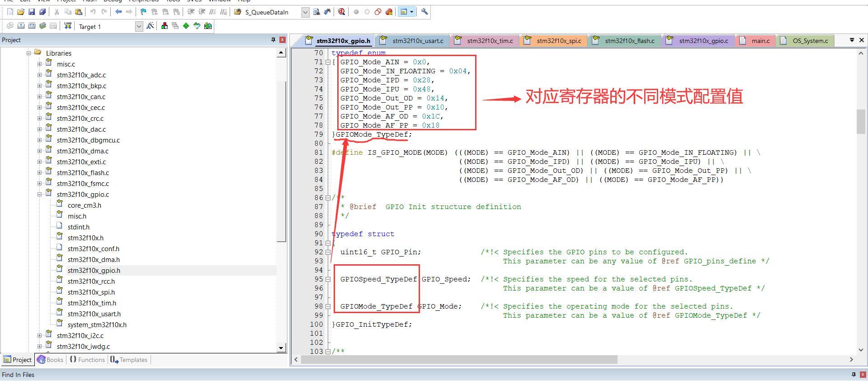Click the Manage Run-Time Environment green diamond
868x381 pixels.
click(x=186, y=26)
